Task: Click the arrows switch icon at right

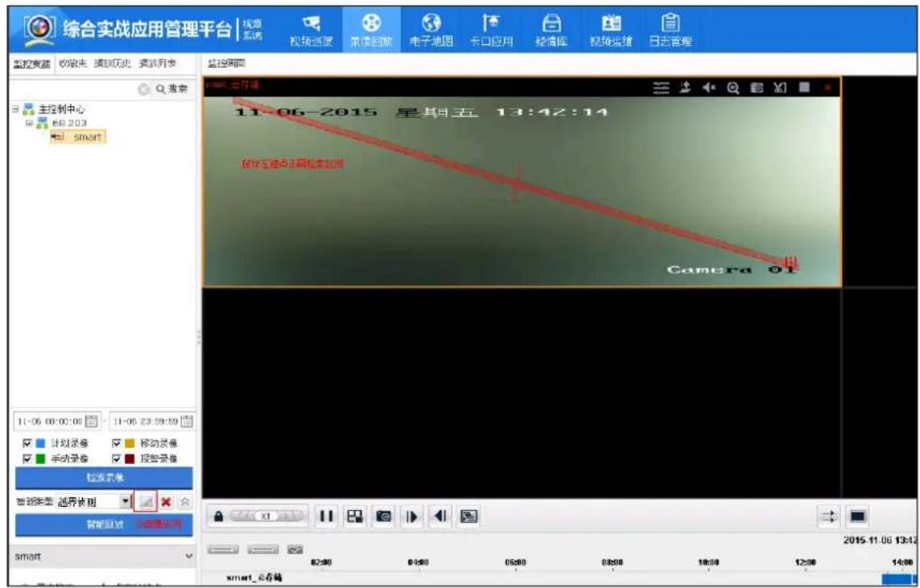Action: point(829,516)
